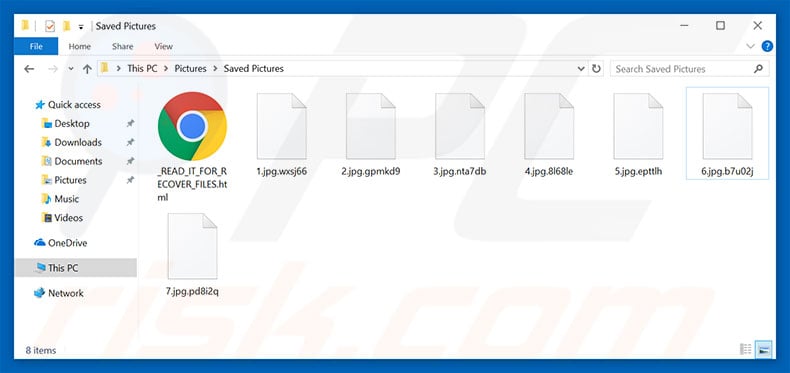The width and height of the screenshot is (790, 373).
Task: Minimize the Saved Pictures window
Action: [684, 26]
